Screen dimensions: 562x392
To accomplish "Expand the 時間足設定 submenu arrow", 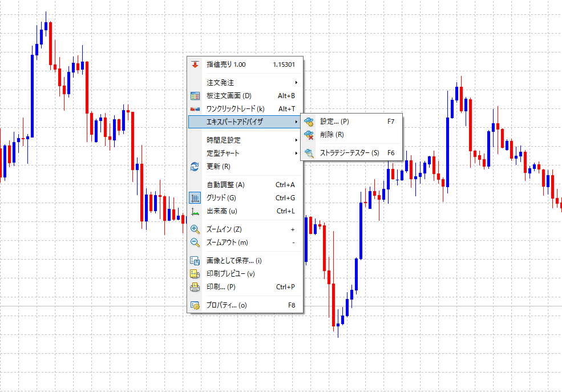I will (296, 140).
